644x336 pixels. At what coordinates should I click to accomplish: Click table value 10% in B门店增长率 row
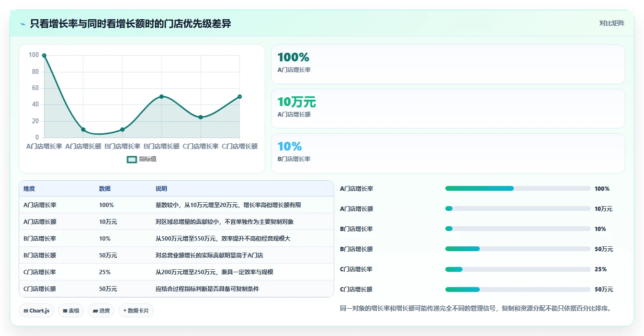(x=105, y=238)
